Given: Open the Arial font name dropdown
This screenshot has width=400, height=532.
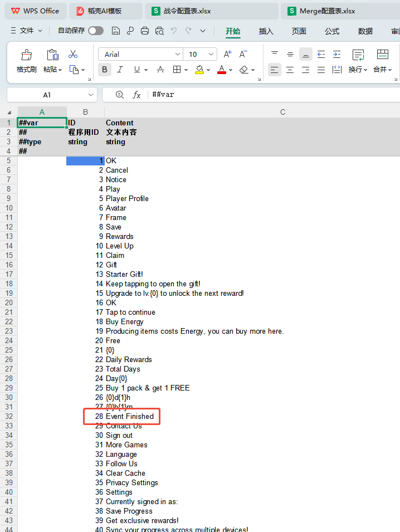Looking at the screenshot, I should click(x=178, y=54).
